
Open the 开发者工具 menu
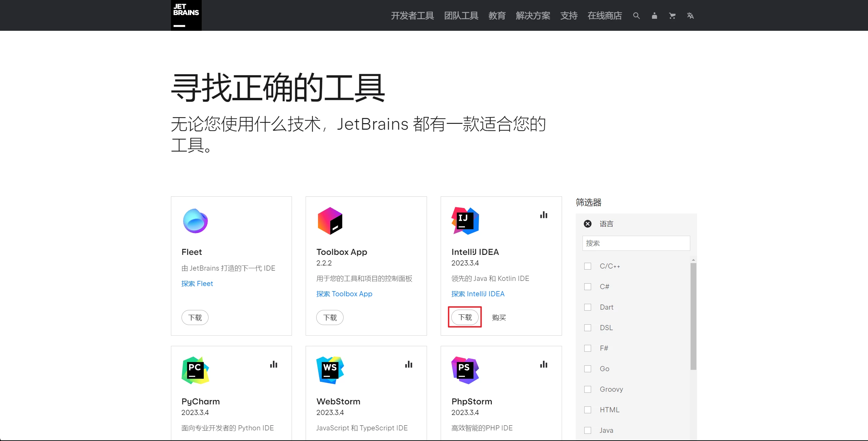412,16
